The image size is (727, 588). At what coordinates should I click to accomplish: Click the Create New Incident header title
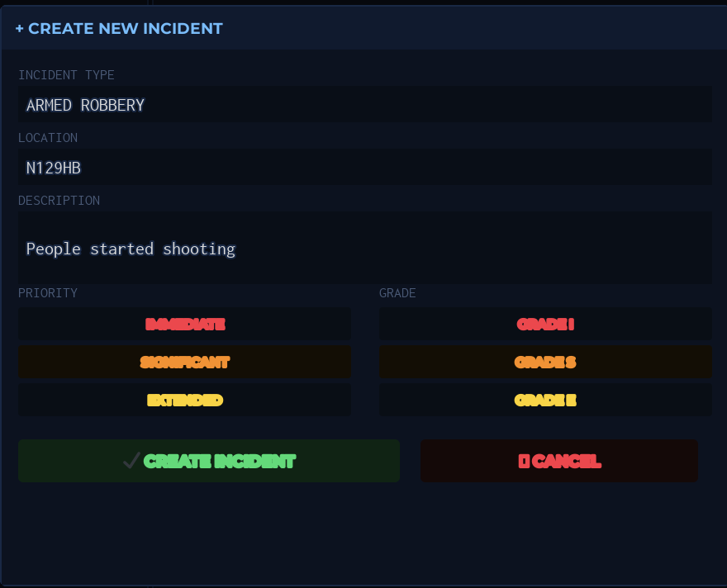[x=126, y=29]
